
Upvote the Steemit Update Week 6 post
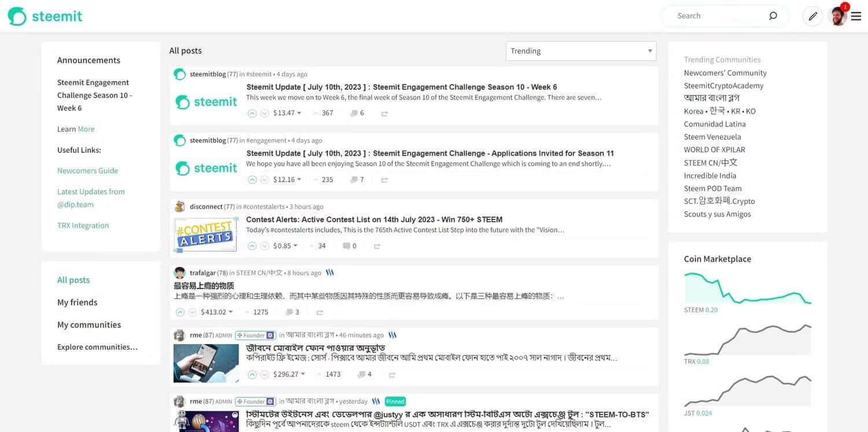(252, 113)
